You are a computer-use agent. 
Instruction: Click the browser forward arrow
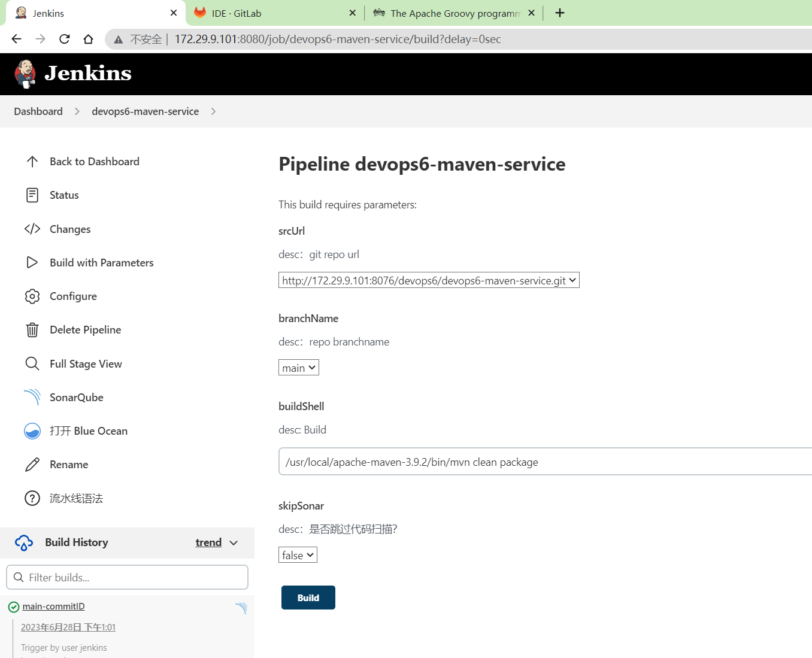tap(40, 39)
